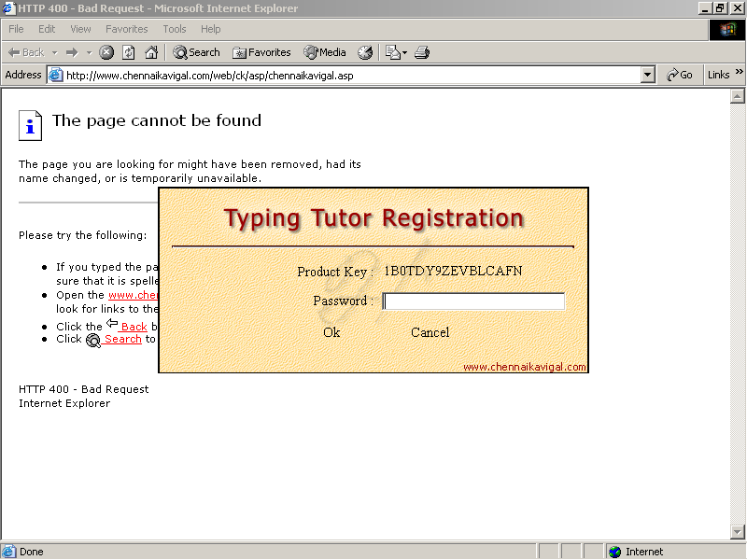This screenshot has width=747, height=560.
Task: Click the info icon beside page heading
Action: [31, 126]
